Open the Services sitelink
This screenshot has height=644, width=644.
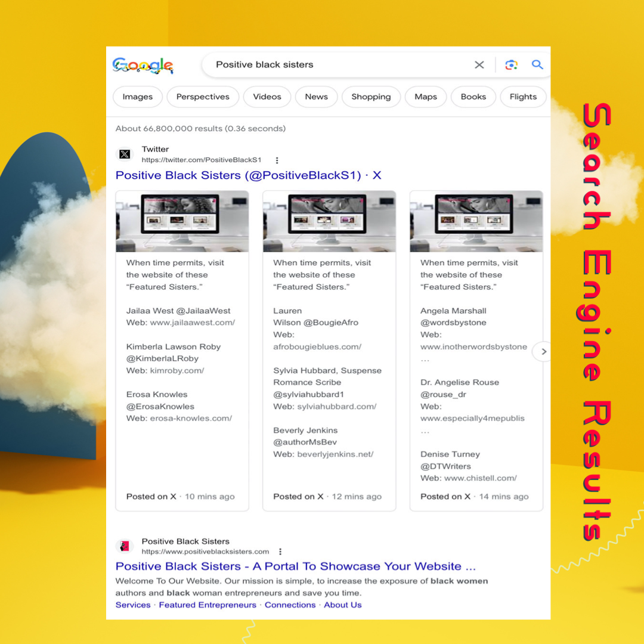point(133,605)
